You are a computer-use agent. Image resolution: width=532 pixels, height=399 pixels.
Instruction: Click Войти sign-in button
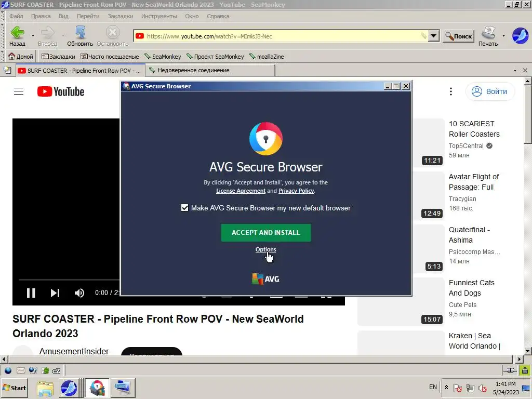click(x=490, y=91)
